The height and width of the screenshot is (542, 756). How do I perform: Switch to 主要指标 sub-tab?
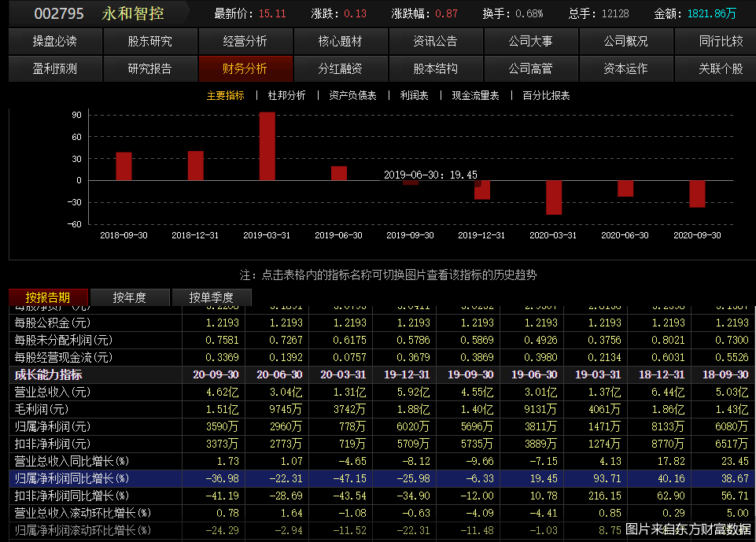pyautogui.click(x=225, y=95)
